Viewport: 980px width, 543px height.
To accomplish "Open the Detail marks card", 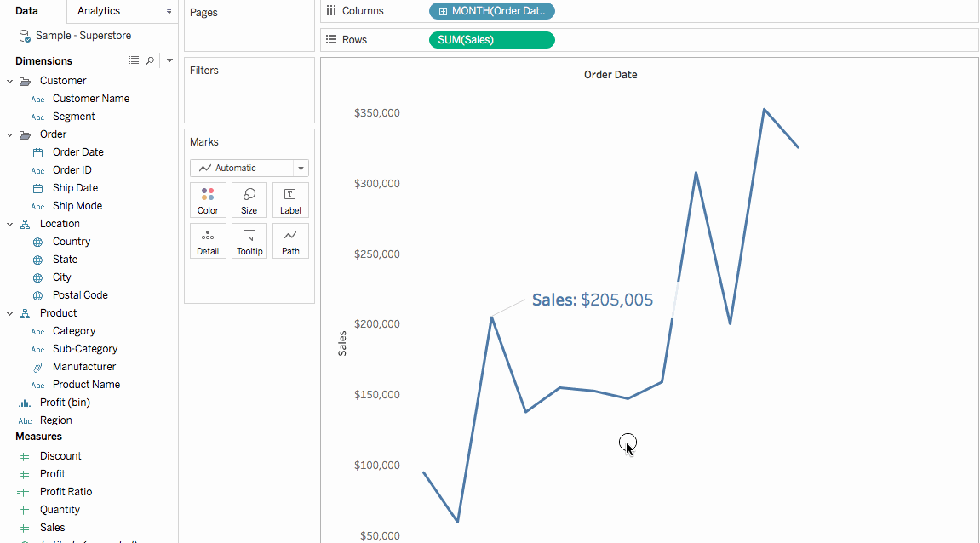I will [x=208, y=241].
